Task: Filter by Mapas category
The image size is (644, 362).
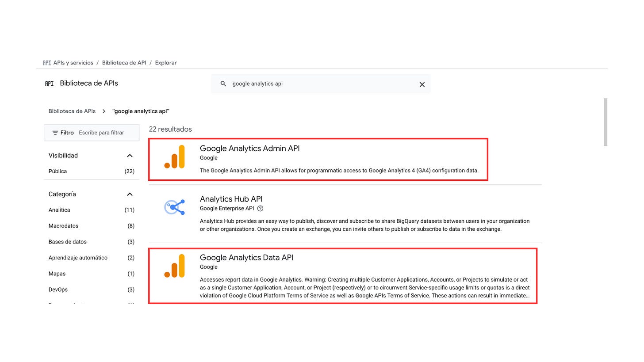Action: click(x=91, y=274)
